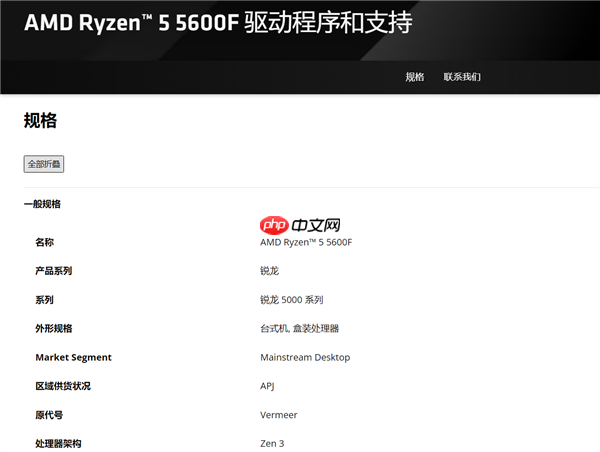Click the 全部折叠 collapse-all button
Screen dimensions: 600x452
pos(44,164)
